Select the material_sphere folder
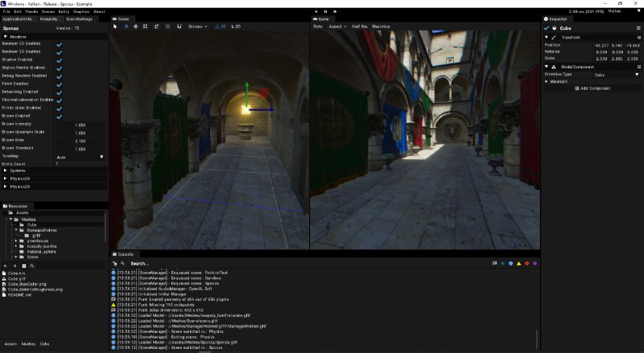 coord(41,252)
